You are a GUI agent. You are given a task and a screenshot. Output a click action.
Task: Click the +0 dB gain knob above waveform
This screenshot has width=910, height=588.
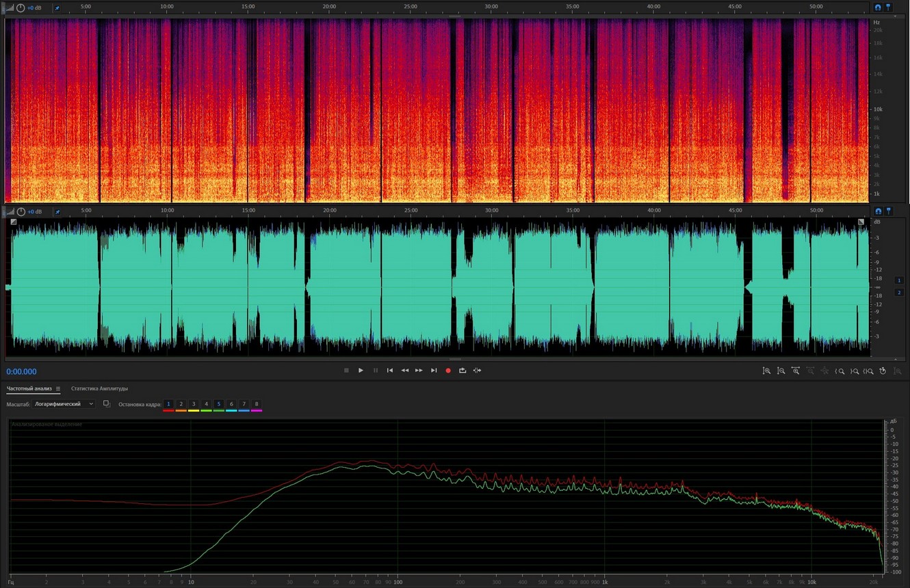tap(21, 212)
